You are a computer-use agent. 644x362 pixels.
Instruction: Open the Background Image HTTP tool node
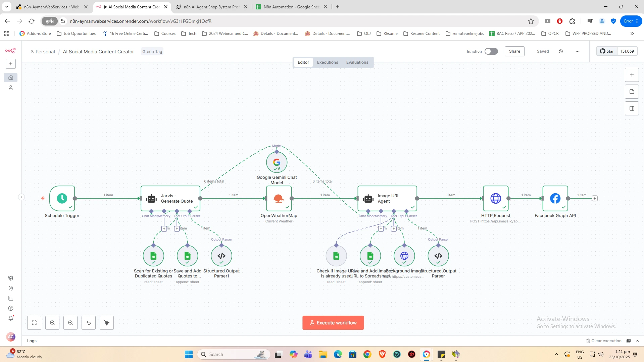404,256
